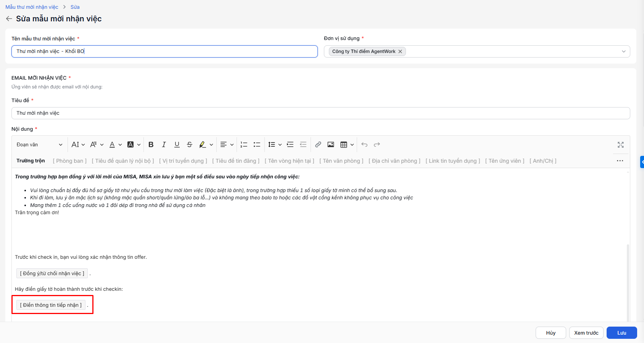Image resolution: width=644 pixels, height=343 pixels.
Task: Click the bullet starting 'Khi đi làm, lưu ý'
Action: [221, 198]
